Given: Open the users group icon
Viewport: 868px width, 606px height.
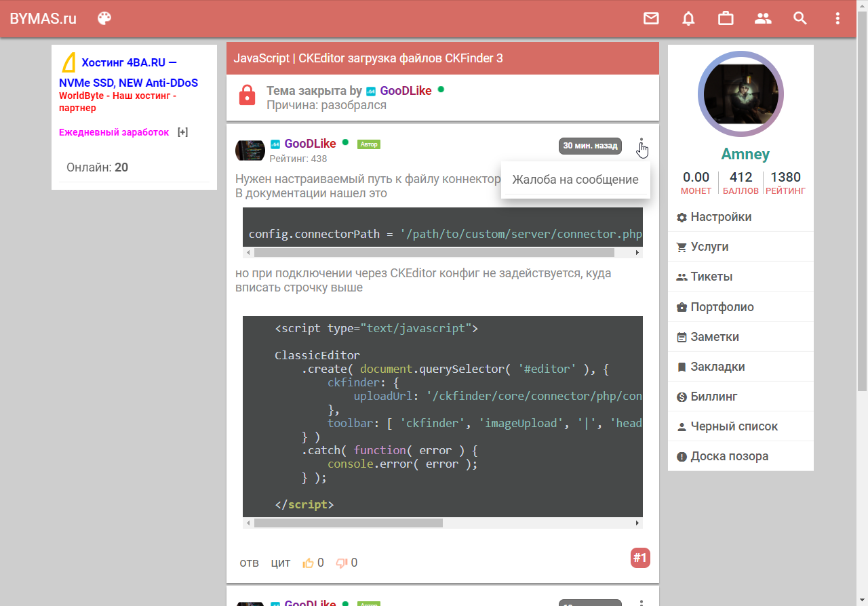Looking at the screenshot, I should (763, 18).
